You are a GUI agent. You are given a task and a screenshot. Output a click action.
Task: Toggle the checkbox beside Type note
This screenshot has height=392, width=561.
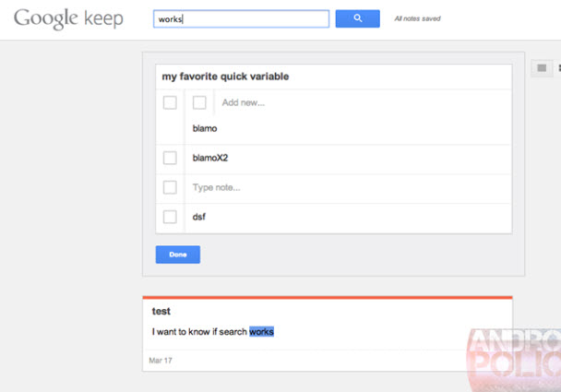(x=170, y=187)
